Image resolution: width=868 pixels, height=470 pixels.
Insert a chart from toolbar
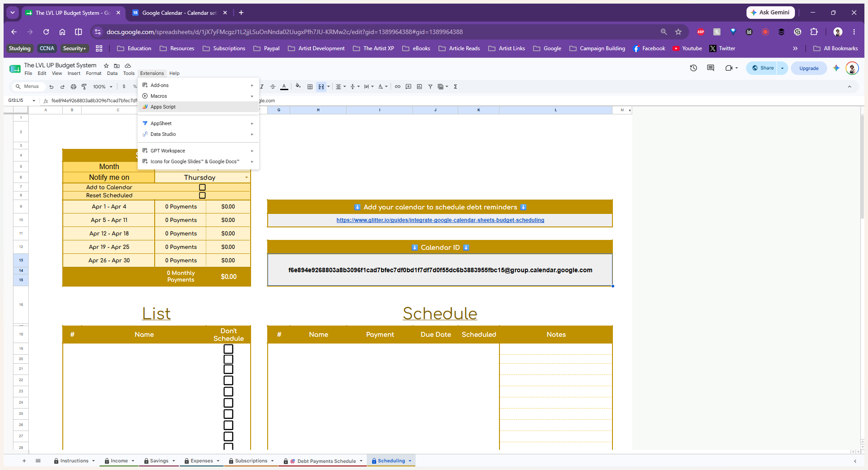[419, 87]
